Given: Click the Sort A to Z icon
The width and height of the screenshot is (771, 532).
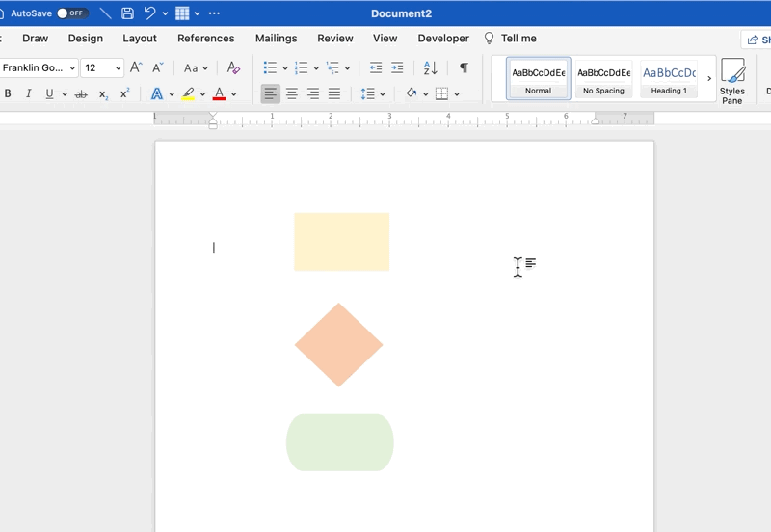Looking at the screenshot, I should 431,67.
